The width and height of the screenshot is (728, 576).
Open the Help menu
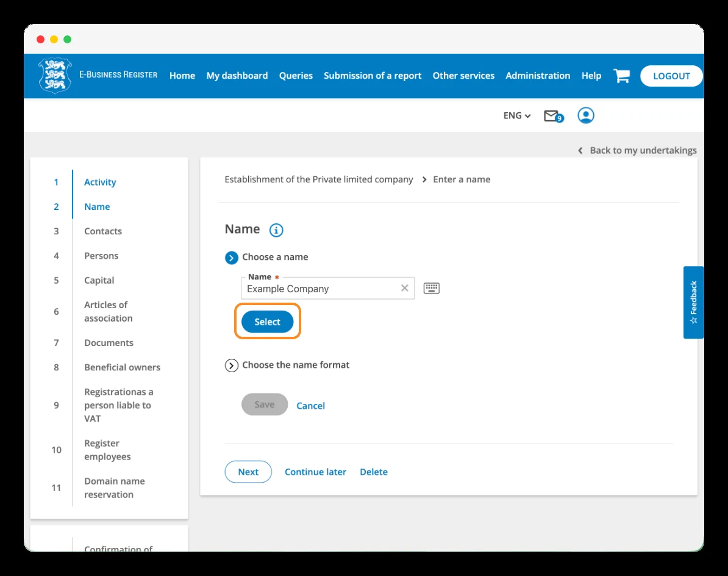tap(591, 76)
